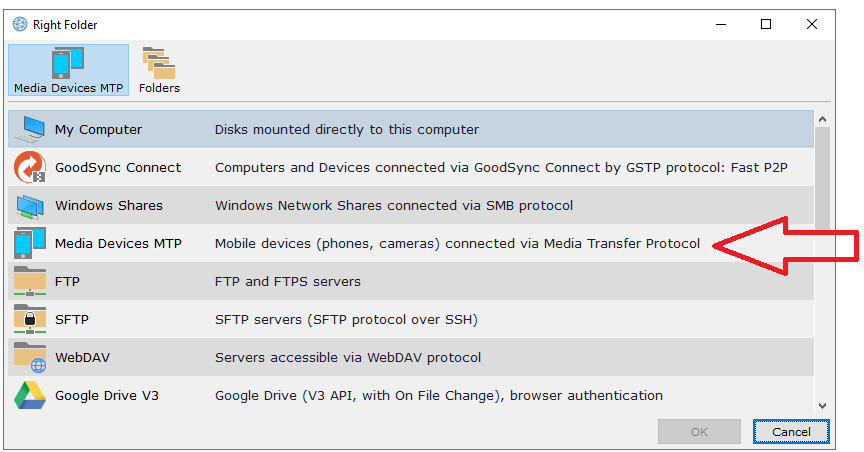The image size is (864, 452).
Task: Click the Right Folder title bar icon
Action: pos(19,24)
